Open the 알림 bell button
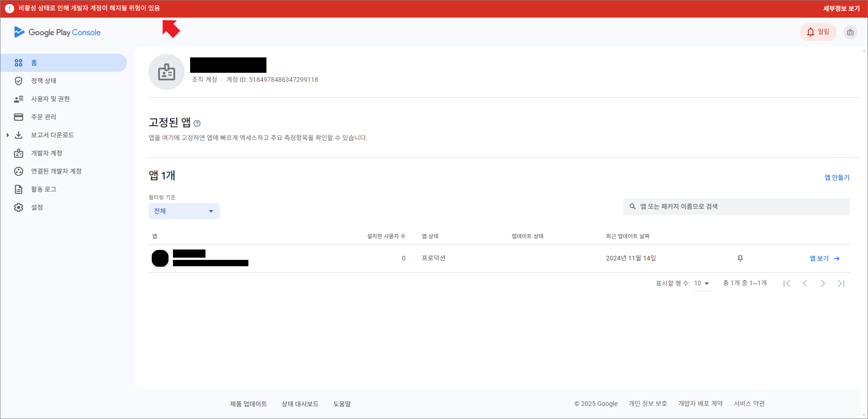Screen dimensions: 868x419 click(x=818, y=32)
